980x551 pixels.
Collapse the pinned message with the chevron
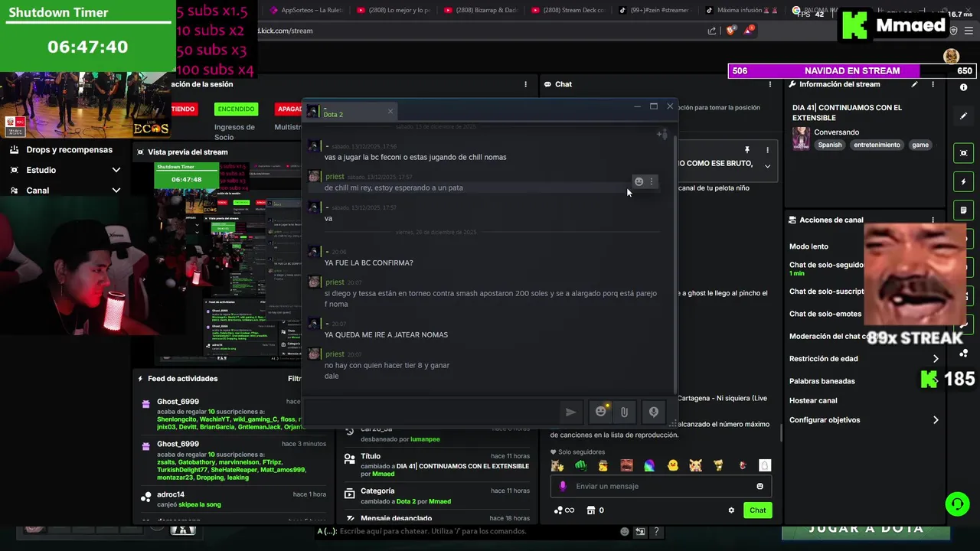tap(767, 166)
